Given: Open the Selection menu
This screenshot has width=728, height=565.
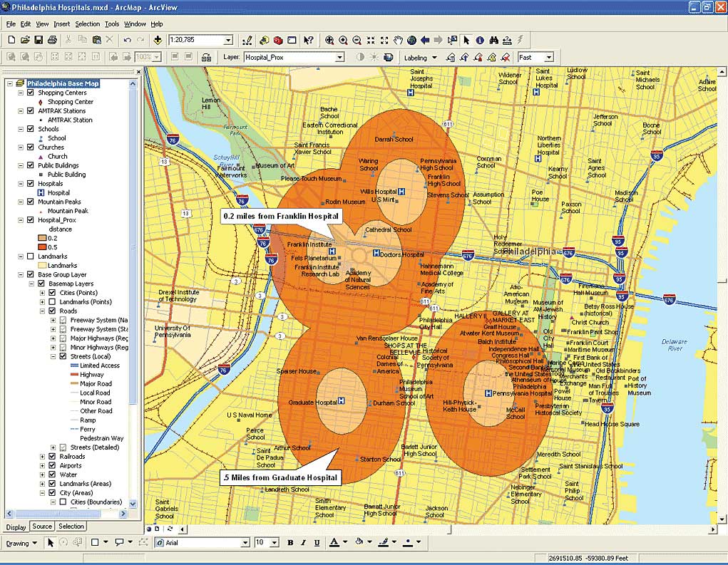Looking at the screenshot, I should point(87,24).
